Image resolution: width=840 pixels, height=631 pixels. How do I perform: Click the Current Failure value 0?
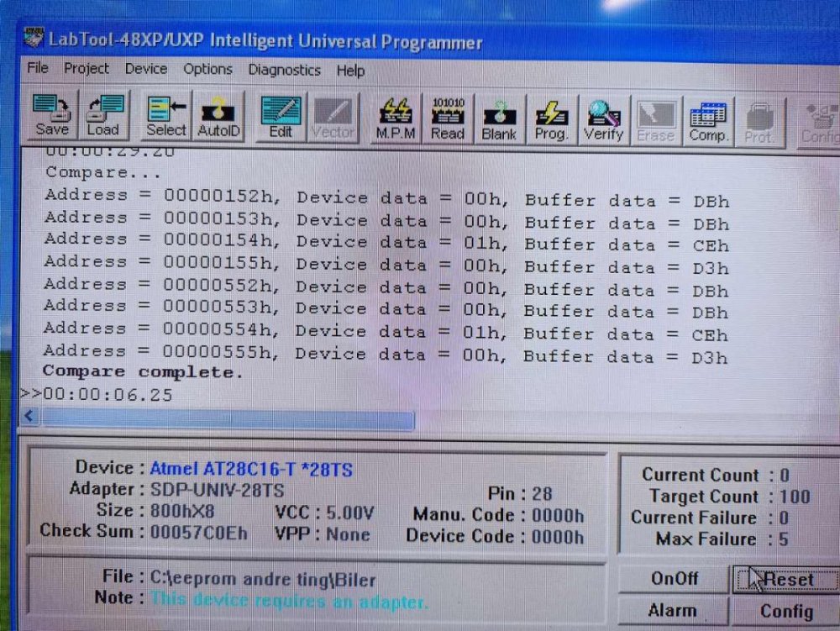click(783, 518)
